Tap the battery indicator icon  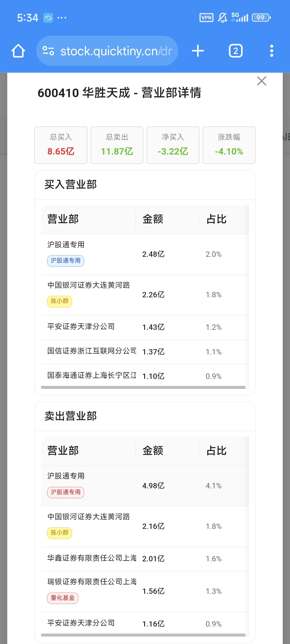(261, 18)
